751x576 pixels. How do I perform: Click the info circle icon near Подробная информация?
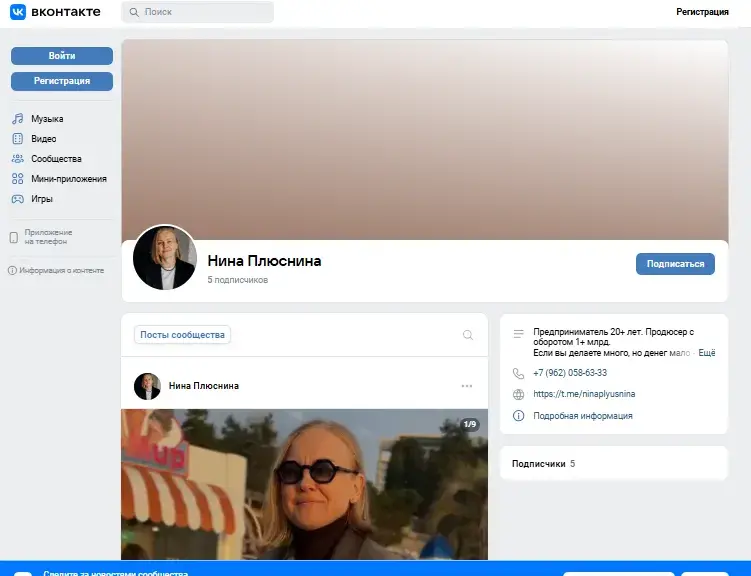click(x=518, y=416)
